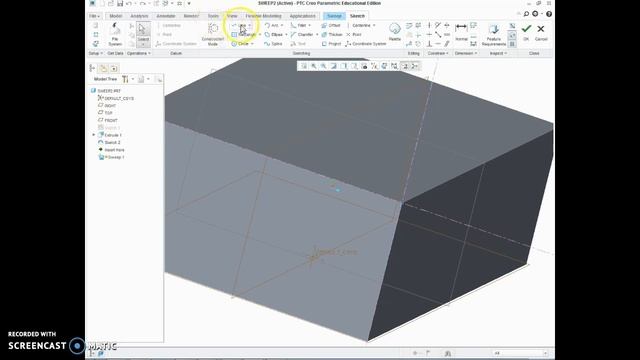Switch to the Annotate ribbon tab
Image resolution: width=640 pixels, height=360 pixels.
pyautogui.click(x=166, y=16)
